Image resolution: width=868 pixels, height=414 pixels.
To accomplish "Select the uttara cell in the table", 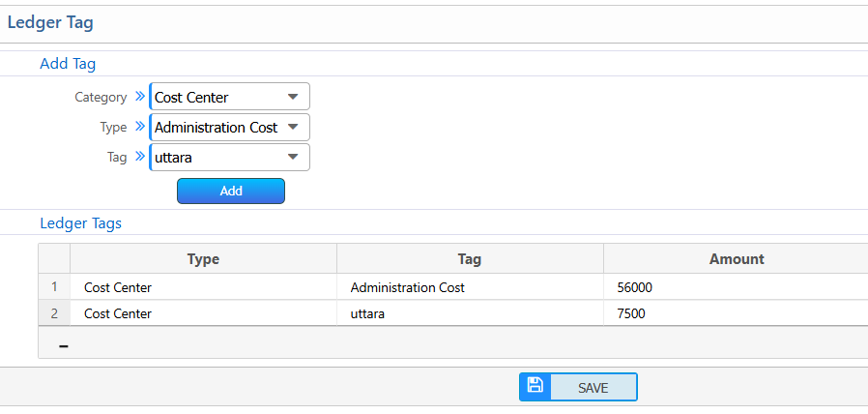I will 368,313.
